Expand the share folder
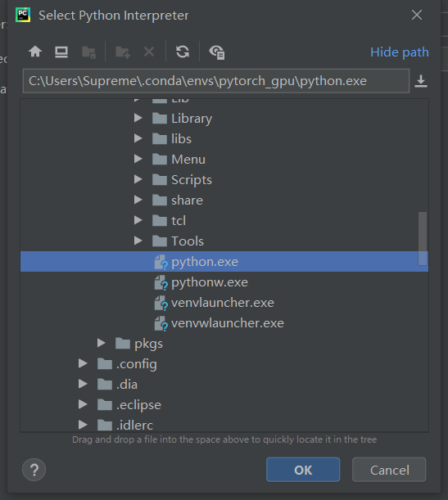448x500 pixels. tap(138, 200)
